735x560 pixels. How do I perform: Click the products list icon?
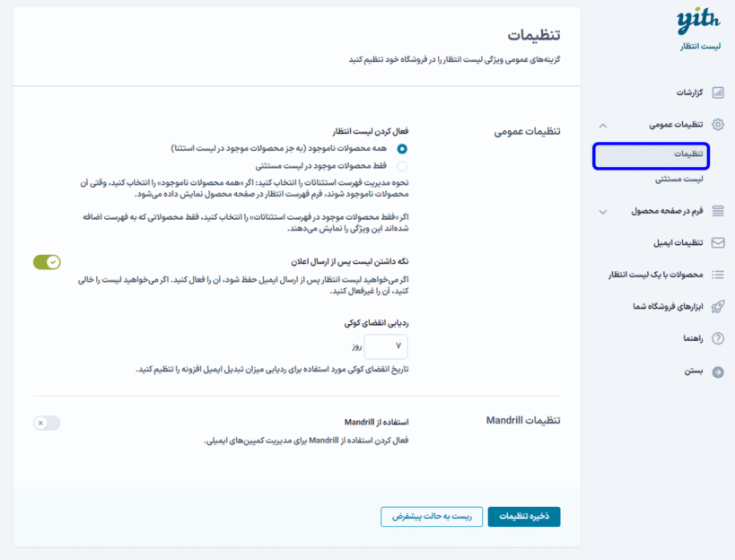tap(718, 275)
